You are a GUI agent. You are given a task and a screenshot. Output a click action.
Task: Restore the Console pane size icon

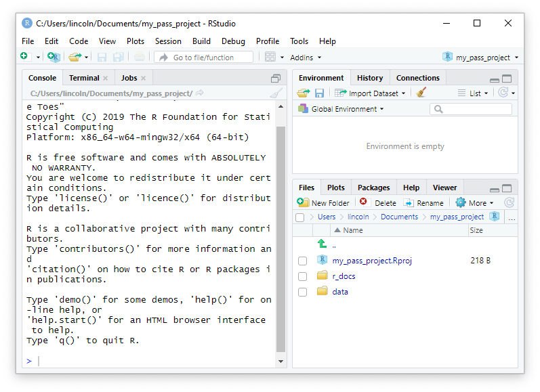(x=276, y=79)
